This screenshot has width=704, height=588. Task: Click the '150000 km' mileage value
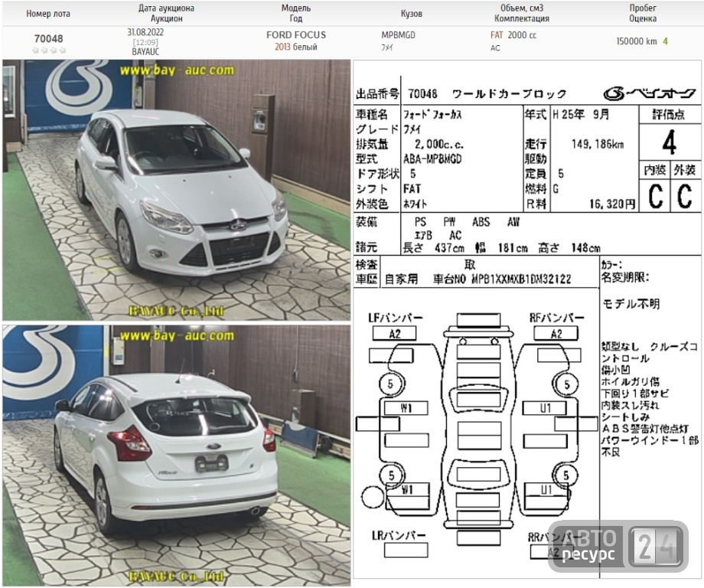636,41
